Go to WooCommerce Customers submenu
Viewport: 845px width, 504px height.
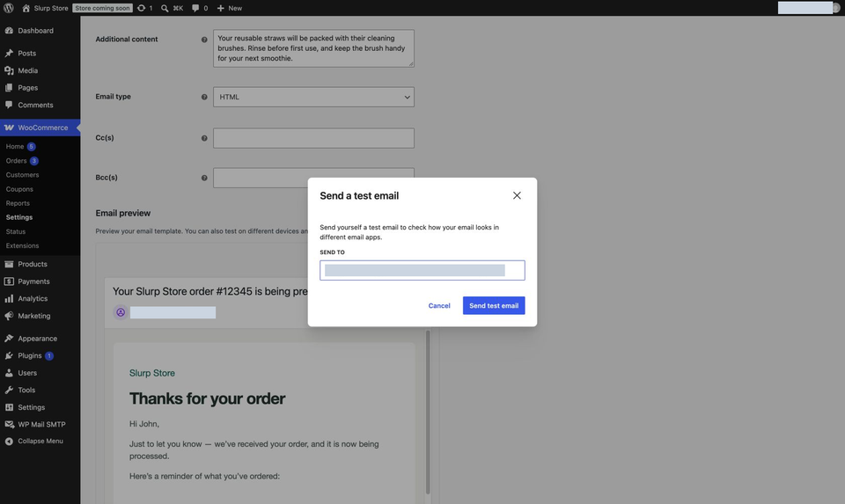coord(23,175)
